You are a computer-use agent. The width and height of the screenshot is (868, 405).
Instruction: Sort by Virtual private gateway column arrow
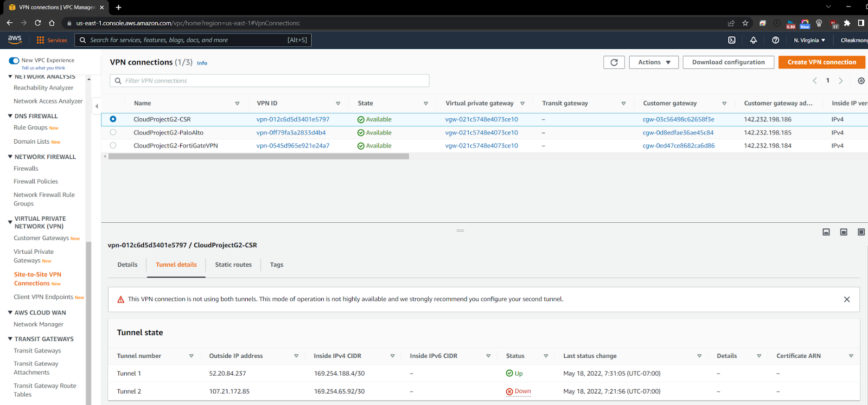tap(522, 104)
